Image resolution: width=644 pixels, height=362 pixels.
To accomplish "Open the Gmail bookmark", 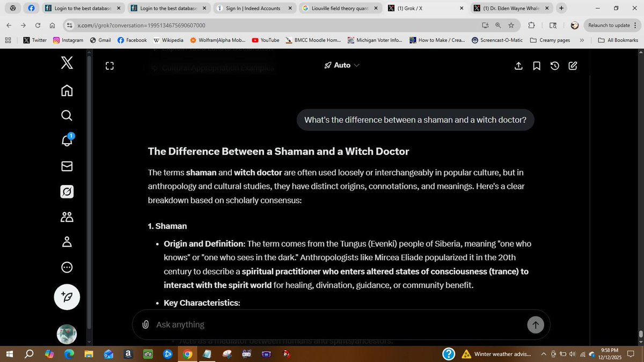I will (x=100, y=40).
